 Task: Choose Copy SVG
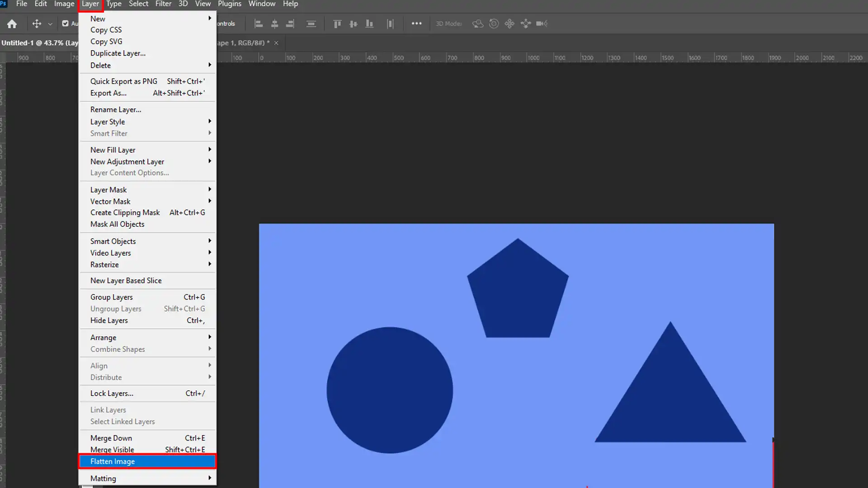pyautogui.click(x=147, y=42)
